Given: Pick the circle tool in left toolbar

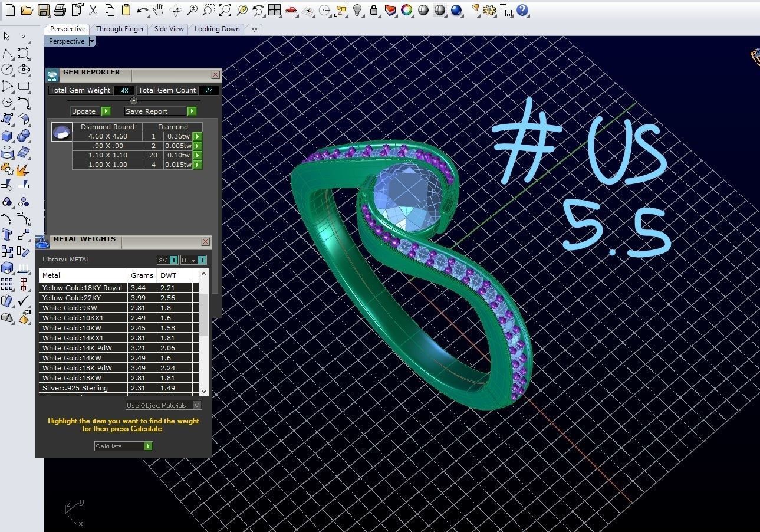Looking at the screenshot, I should click(x=6, y=70).
